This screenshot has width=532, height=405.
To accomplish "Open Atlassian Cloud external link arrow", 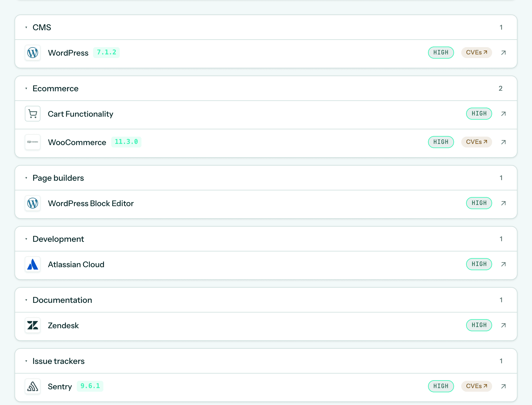I will (503, 264).
